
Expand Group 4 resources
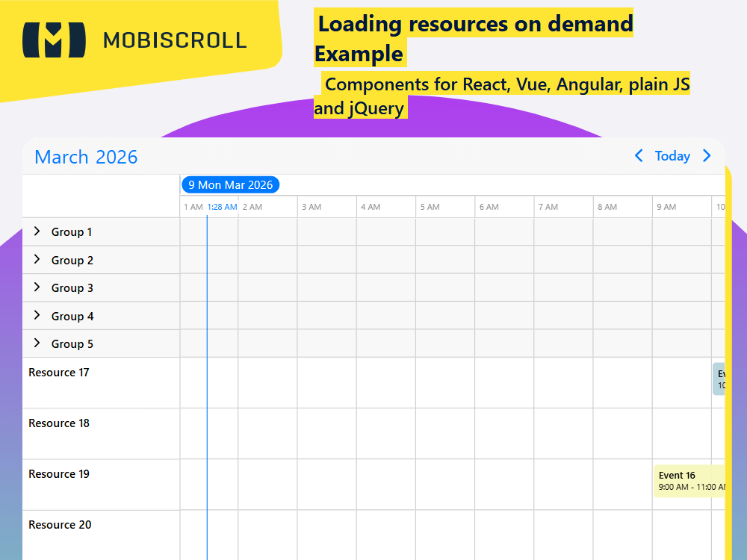[x=37, y=315]
